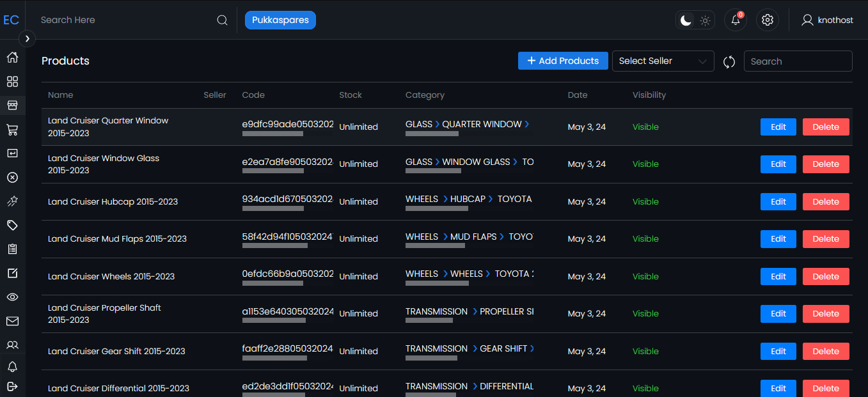
Task: Expand the sidebar with arrow chevron
Action: [x=27, y=38]
